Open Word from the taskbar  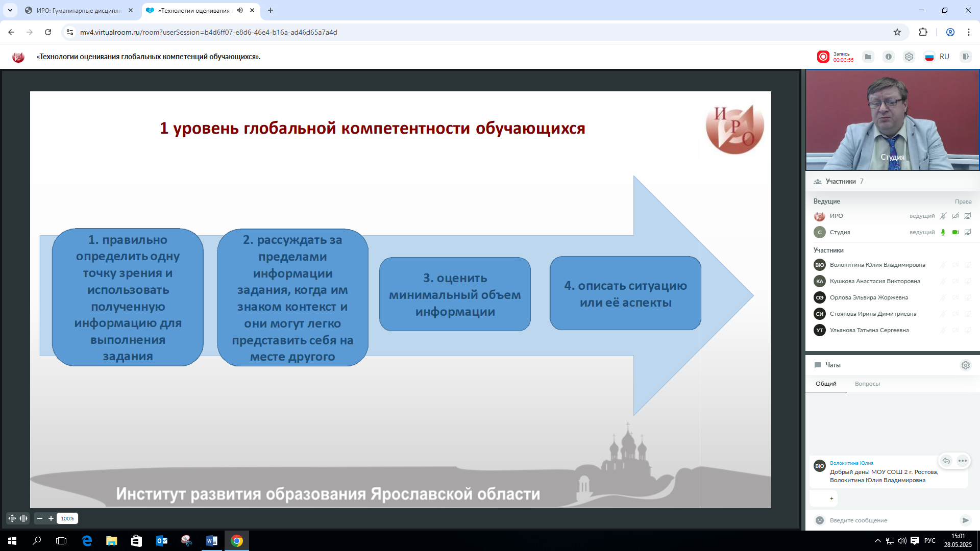pos(211,541)
